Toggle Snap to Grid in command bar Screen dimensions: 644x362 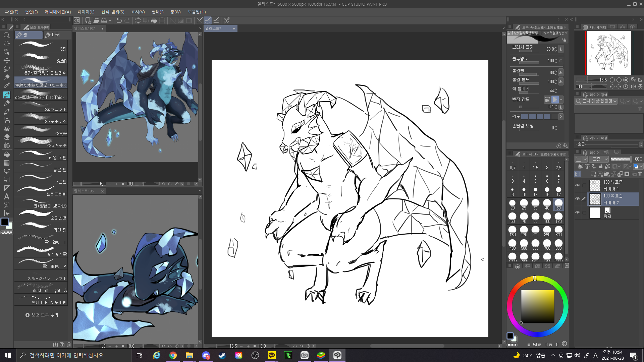point(216,20)
